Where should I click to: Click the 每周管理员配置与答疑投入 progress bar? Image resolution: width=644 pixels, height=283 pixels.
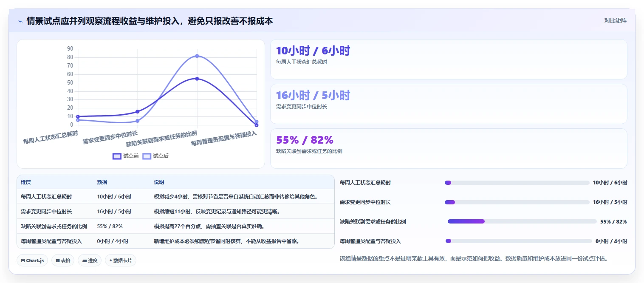[519, 241]
